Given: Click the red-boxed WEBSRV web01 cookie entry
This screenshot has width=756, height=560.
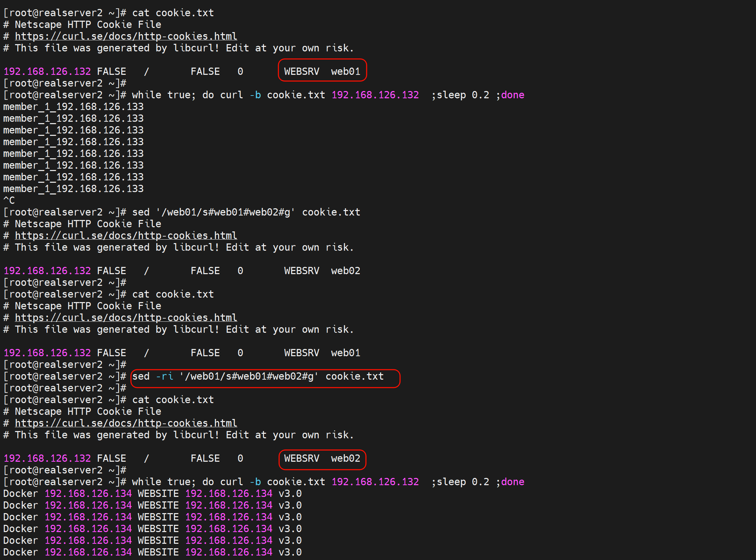Looking at the screenshot, I should 322,71.
